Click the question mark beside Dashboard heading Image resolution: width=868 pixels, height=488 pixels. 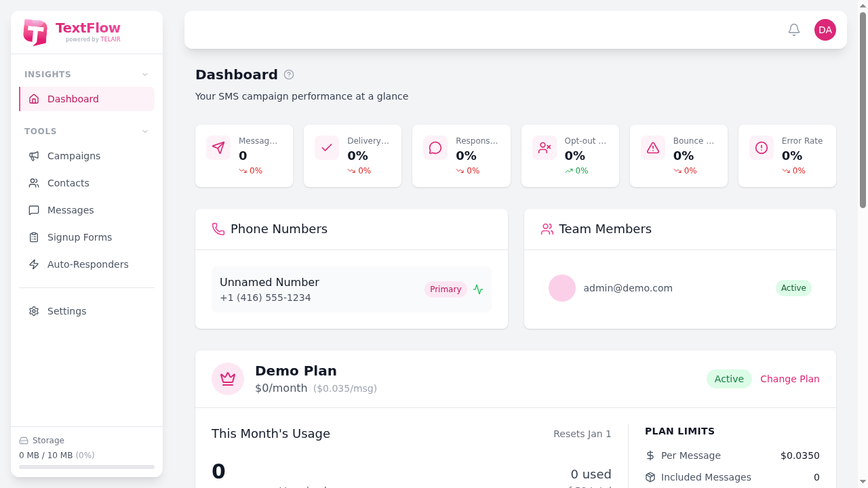[x=288, y=75]
